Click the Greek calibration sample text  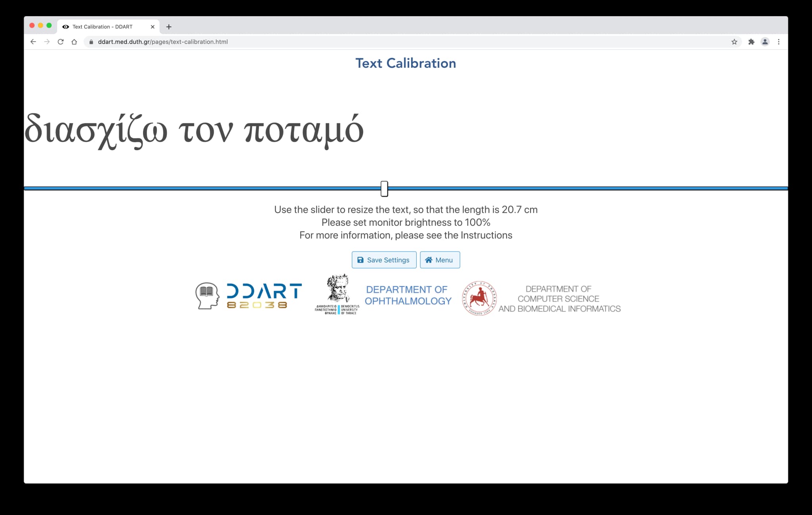pyautogui.click(x=194, y=130)
